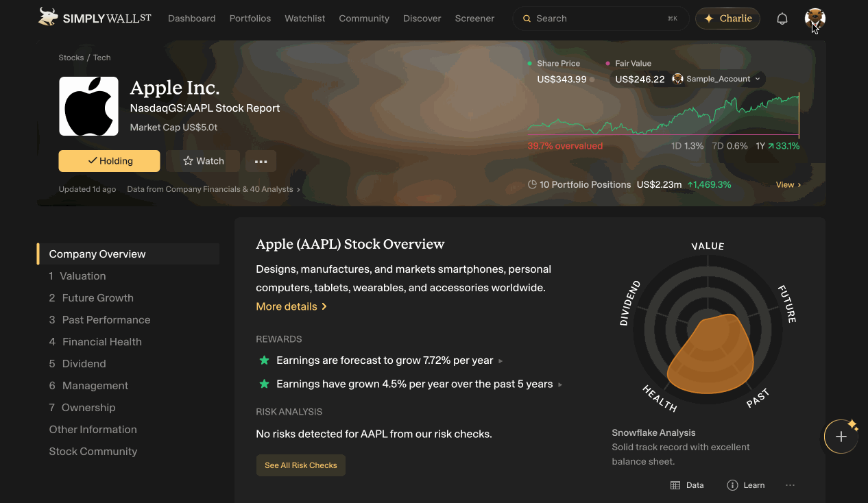The height and width of the screenshot is (503, 868).
Task: Click the share price history chart
Action: 664,115
